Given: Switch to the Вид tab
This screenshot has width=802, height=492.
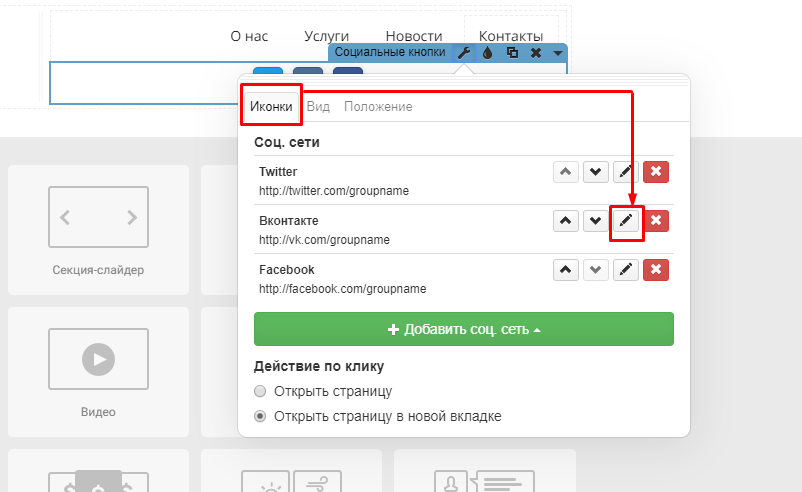Looking at the screenshot, I should [318, 106].
